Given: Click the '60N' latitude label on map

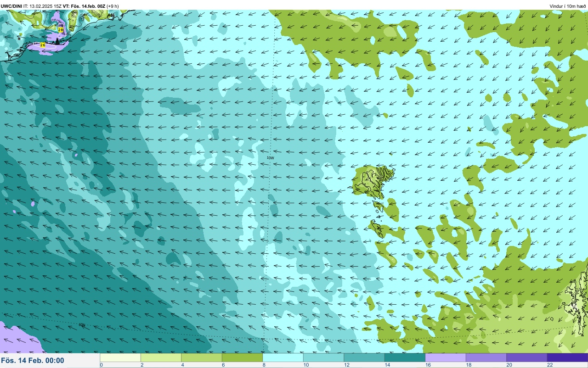Looking at the screenshot, I should pyautogui.click(x=82, y=325).
